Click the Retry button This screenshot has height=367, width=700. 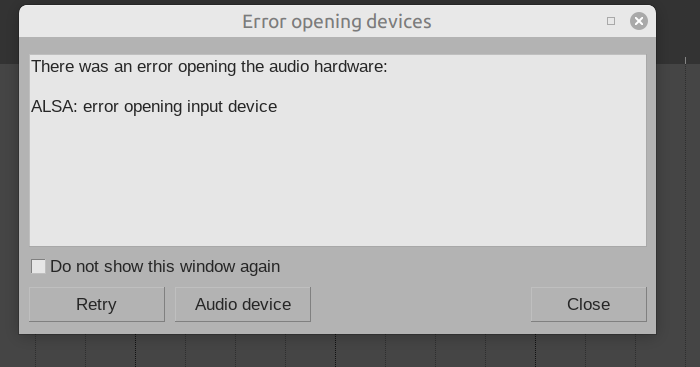[x=97, y=304]
